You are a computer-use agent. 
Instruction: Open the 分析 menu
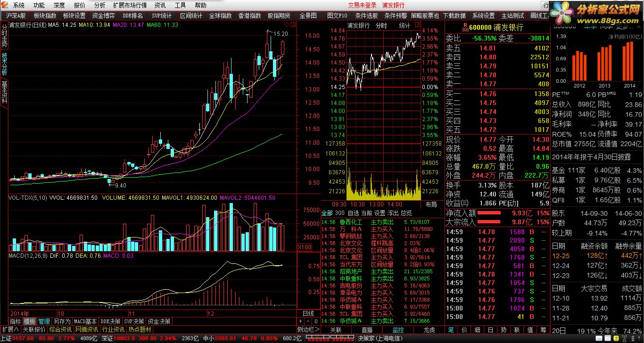99,5
